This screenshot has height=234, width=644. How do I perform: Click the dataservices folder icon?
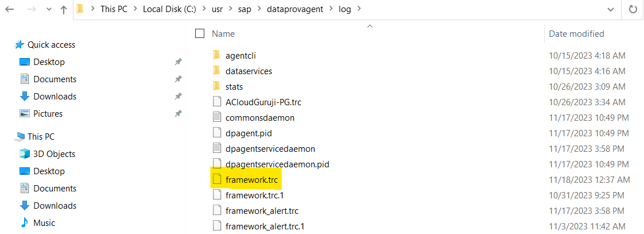pos(216,71)
